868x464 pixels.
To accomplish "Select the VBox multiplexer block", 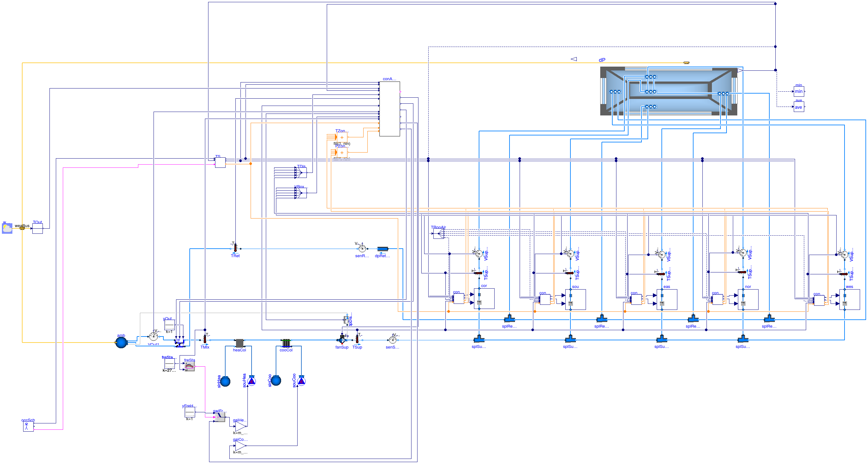I will coord(301,193).
